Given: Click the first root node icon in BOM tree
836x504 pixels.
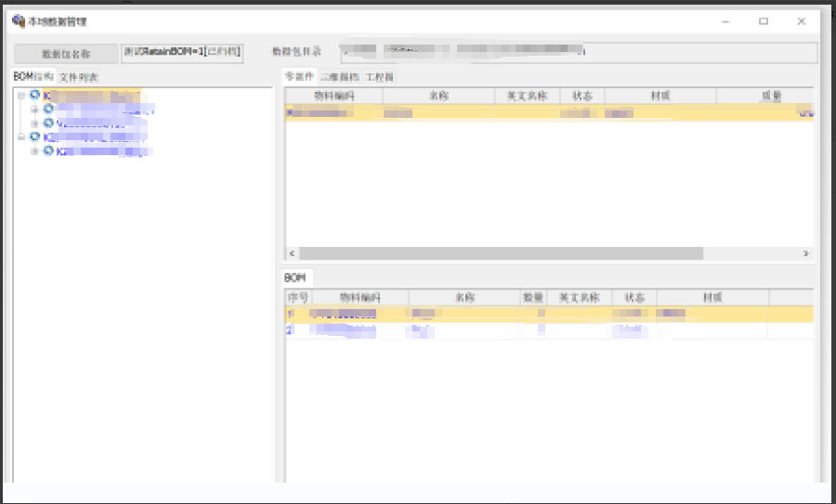Looking at the screenshot, I should pos(35,95).
